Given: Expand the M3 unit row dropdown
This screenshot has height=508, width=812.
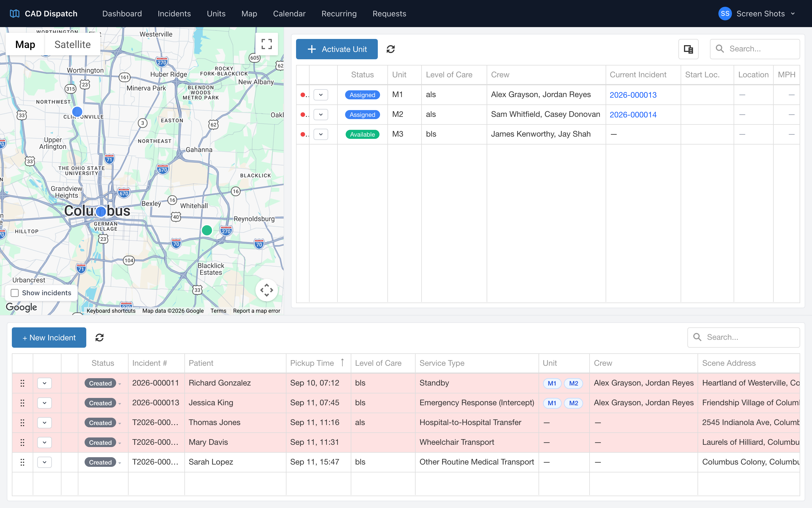Looking at the screenshot, I should click(321, 134).
